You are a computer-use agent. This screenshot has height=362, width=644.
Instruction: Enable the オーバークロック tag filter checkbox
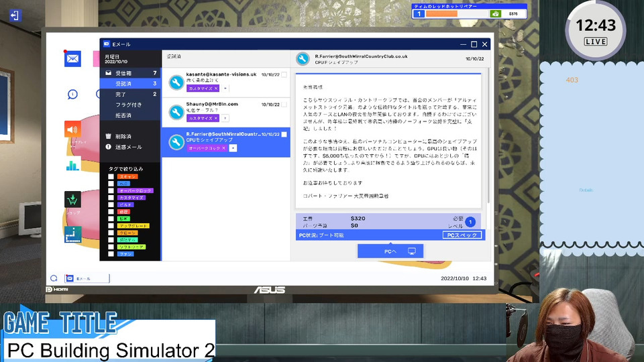(x=111, y=191)
